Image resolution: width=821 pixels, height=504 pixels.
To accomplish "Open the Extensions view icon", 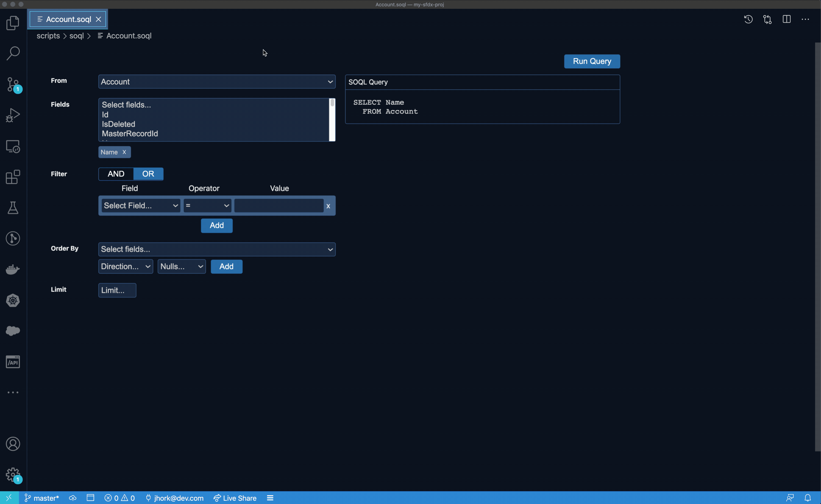I will click(x=13, y=177).
